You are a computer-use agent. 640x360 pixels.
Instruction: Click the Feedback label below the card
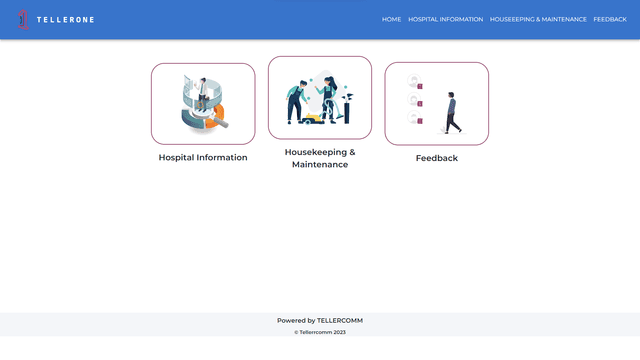tap(437, 158)
